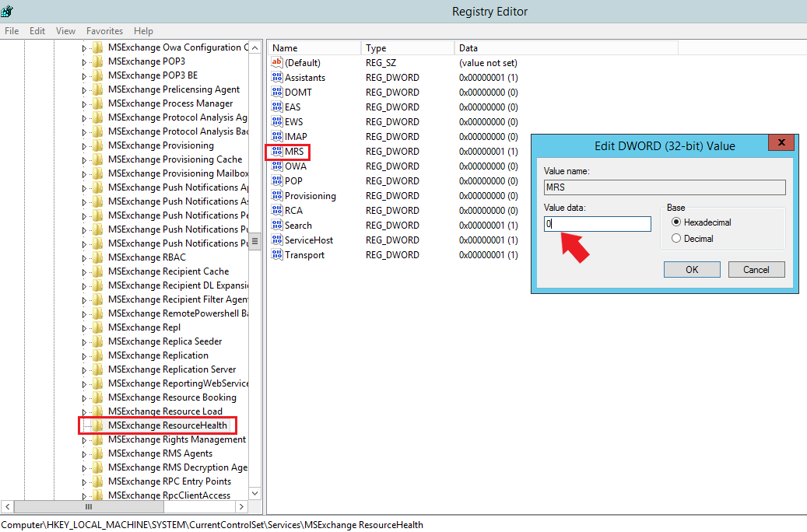Image resolution: width=807 pixels, height=532 pixels.
Task: Click the Provisioning DWORD value icon
Action: (x=277, y=196)
